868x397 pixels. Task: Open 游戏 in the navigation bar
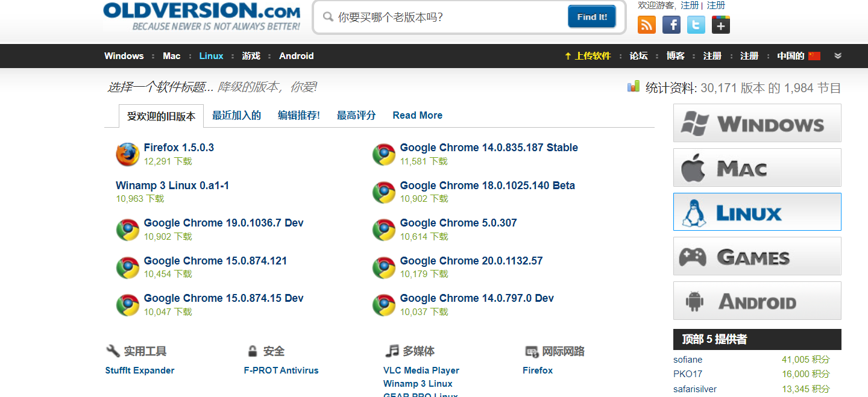[x=251, y=56]
